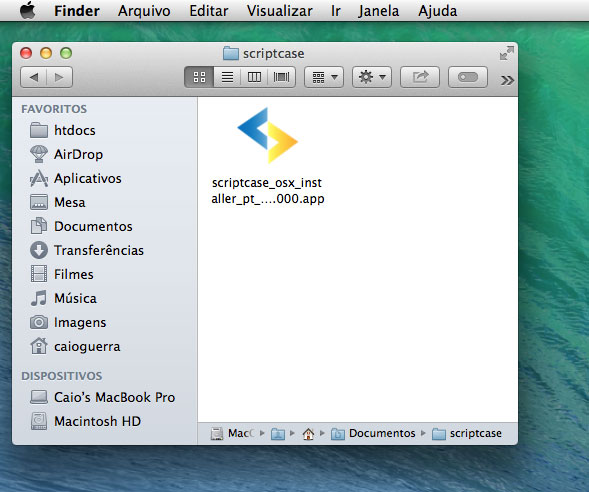Close the scriptcase Finder window
Image resolution: width=589 pixels, height=492 pixels.
pos(26,53)
